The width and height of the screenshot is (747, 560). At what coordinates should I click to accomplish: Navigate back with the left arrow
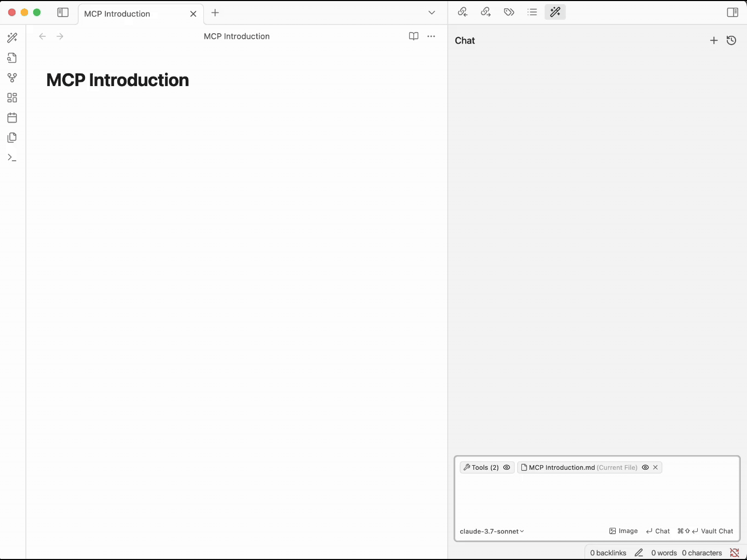click(x=43, y=36)
